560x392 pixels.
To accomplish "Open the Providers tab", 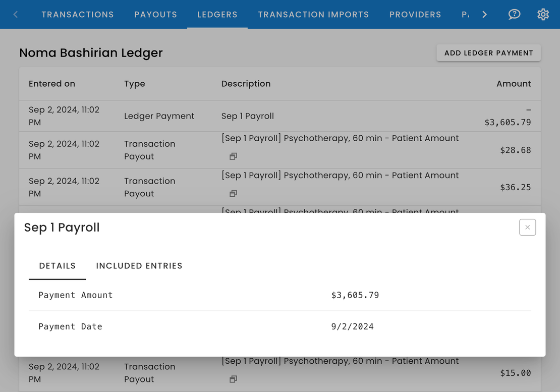I will click(415, 15).
